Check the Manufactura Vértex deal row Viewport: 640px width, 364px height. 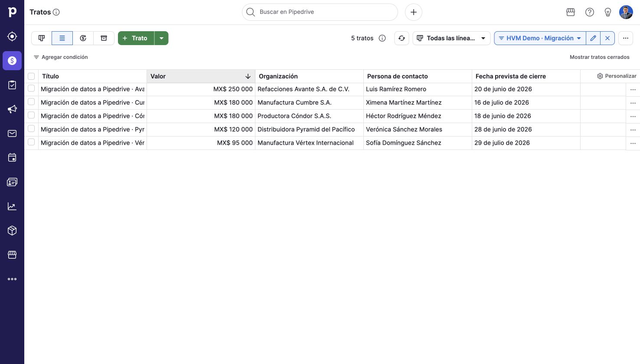[x=31, y=142]
